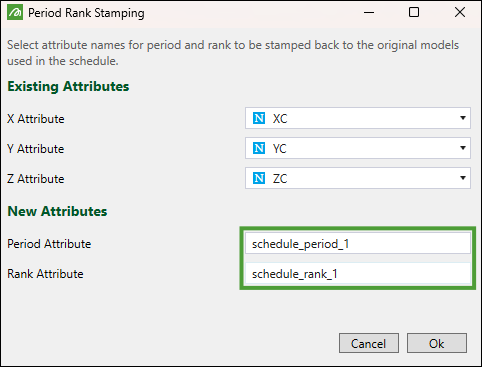Close the Period Rank Stamping dialog
The image size is (482, 367).
[x=460, y=13]
